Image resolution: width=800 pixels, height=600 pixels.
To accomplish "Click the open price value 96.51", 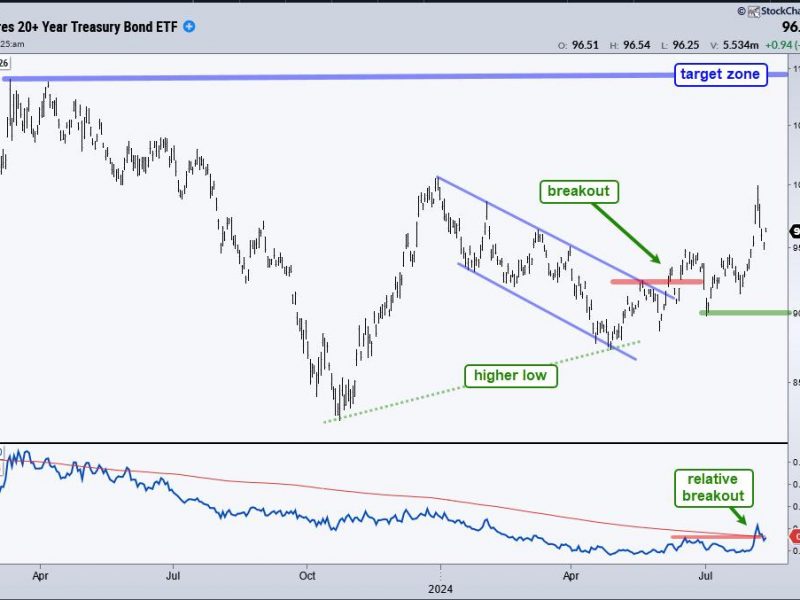I will [x=585, y=45].
